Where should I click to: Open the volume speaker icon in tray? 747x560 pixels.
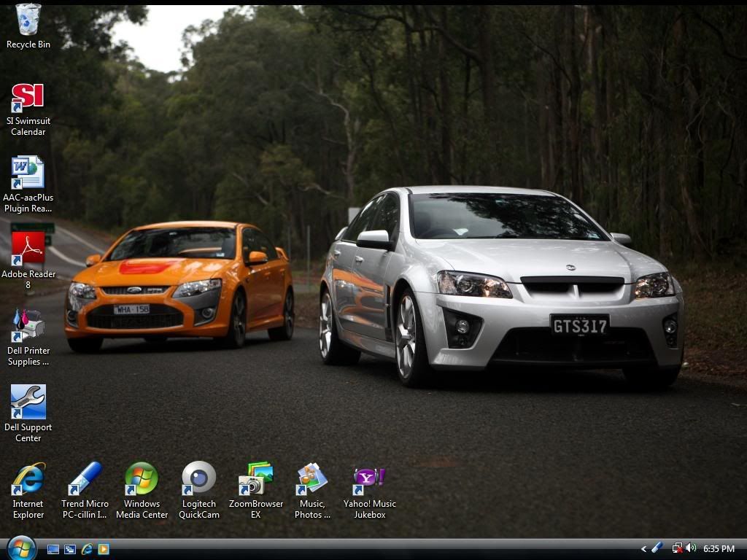tap(691, 548)
